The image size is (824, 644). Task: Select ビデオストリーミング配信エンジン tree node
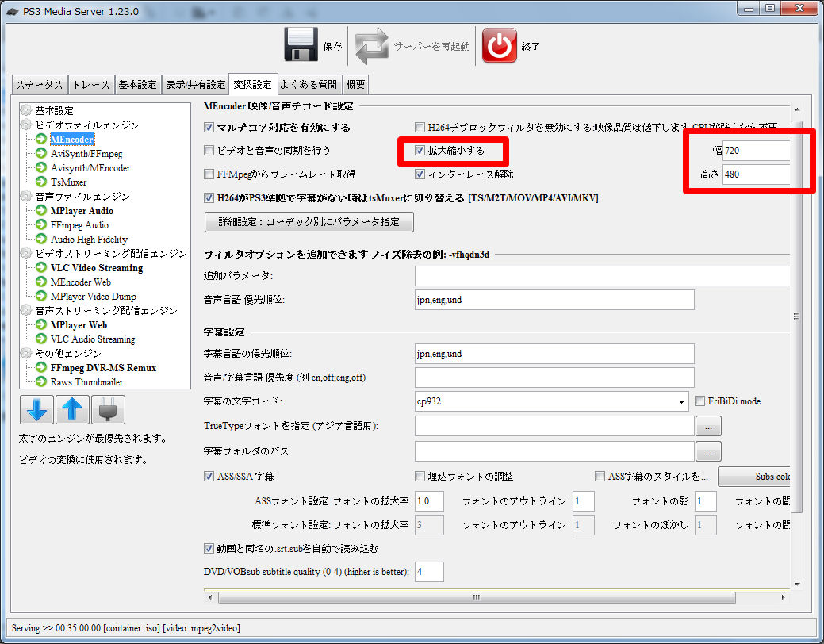111,253
